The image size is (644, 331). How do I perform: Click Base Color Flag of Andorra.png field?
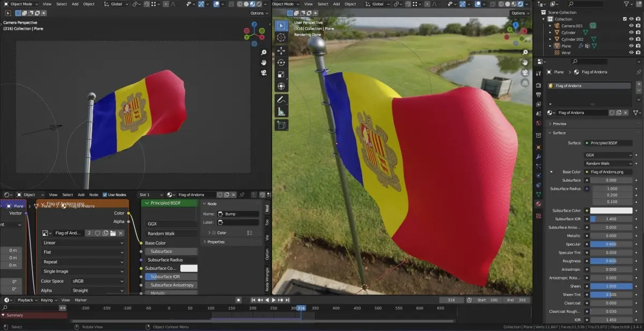coord(609,172)
